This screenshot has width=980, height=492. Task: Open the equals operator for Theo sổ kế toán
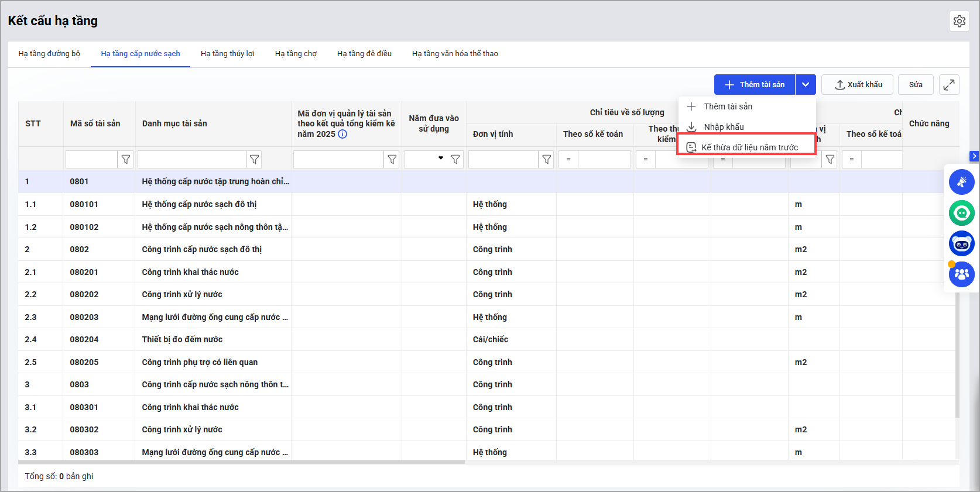[568, 160]
